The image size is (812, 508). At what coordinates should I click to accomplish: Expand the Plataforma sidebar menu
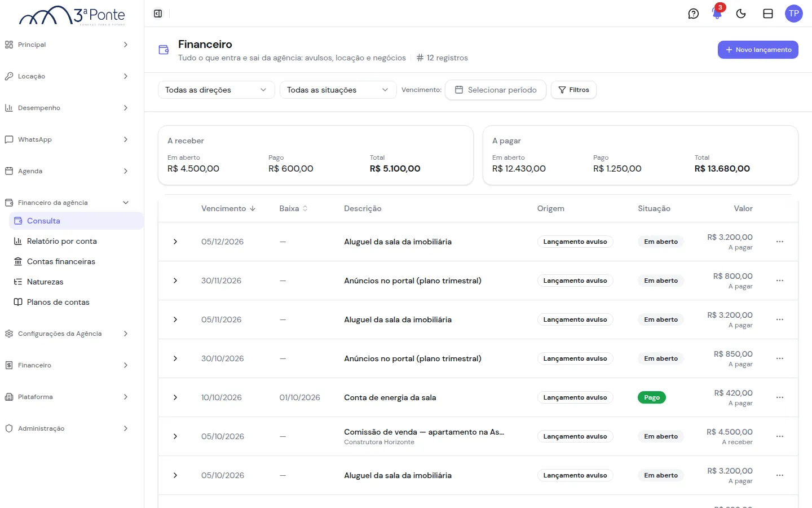[68, 397]
